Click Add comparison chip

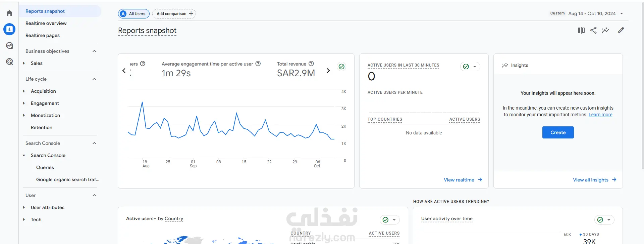(x=174, y=14)
